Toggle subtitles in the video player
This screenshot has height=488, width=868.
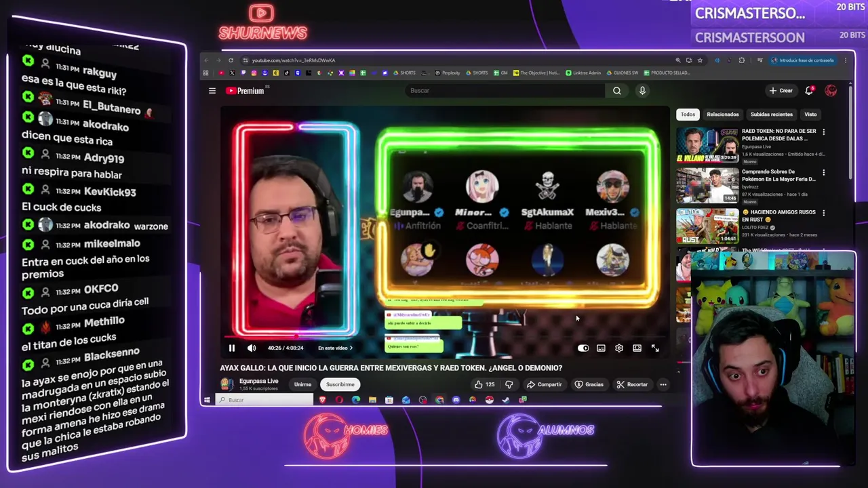(x=601, y=348)
